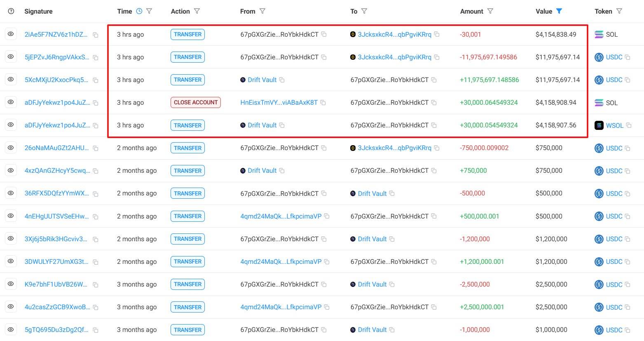The height and width of the screenshot is (341, 644).
Task: Expand the Token column filter
Action: pos(619,11)
